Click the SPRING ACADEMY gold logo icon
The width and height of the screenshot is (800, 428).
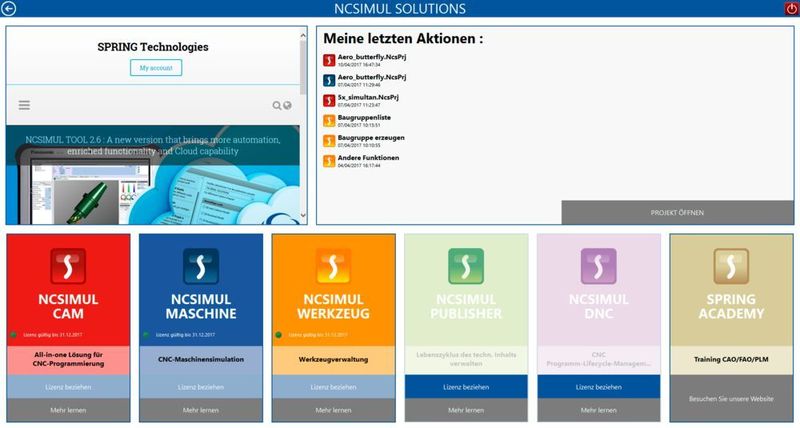coord(731,266)
